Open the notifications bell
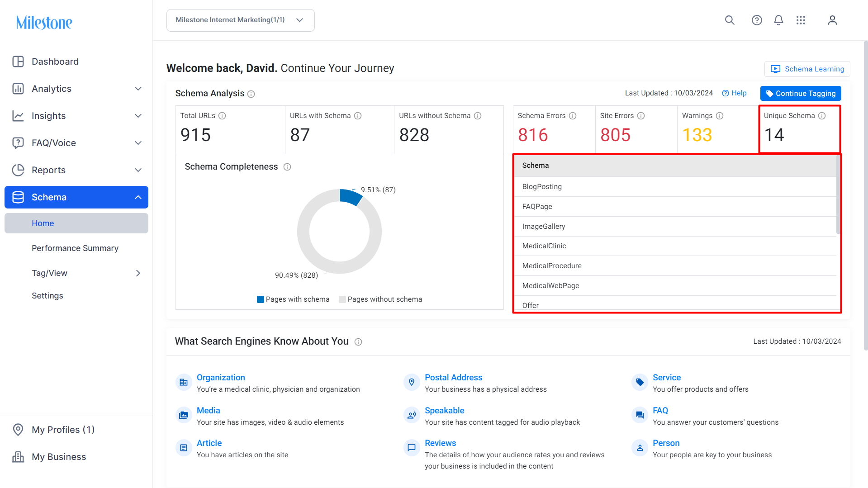 pyautogui.click(x=778, y=20)
